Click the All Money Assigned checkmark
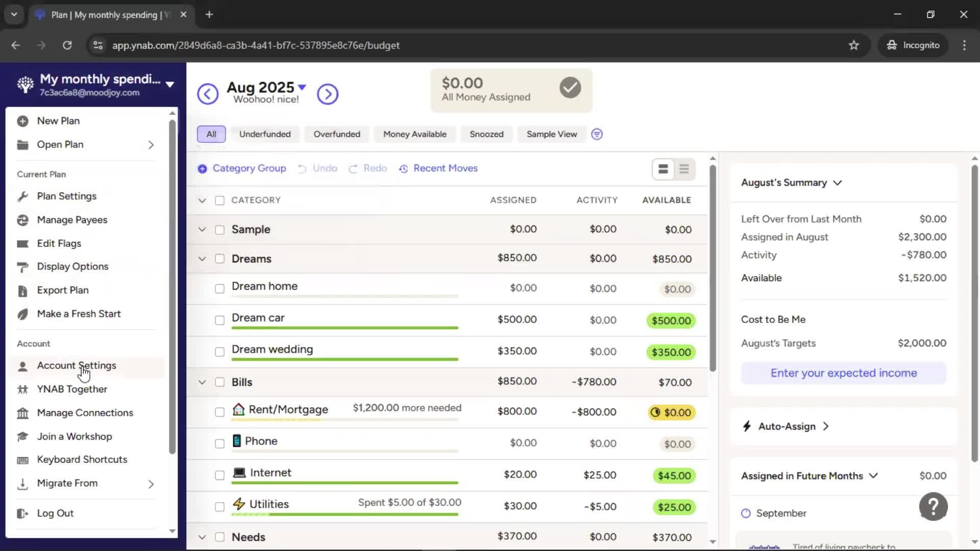980x551 pixels. 570,88
